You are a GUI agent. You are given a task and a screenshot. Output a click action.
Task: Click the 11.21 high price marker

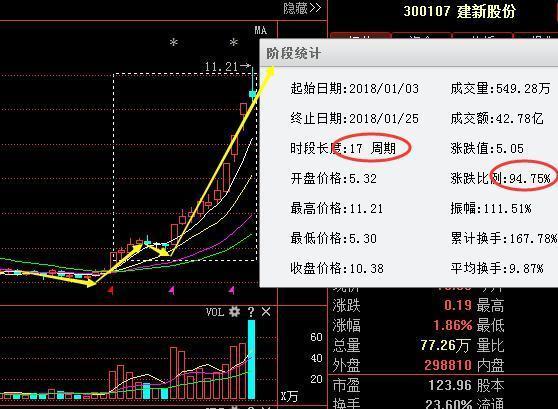(x=227, y=66)
